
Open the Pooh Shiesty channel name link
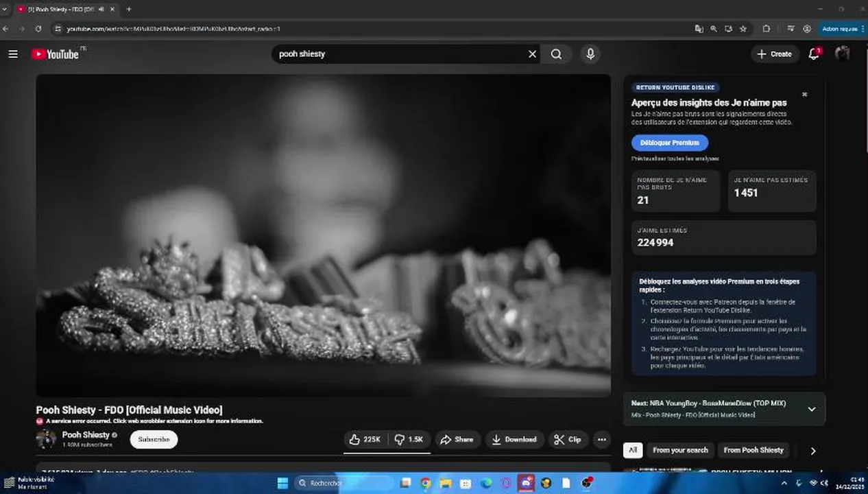tap(86, 435)
